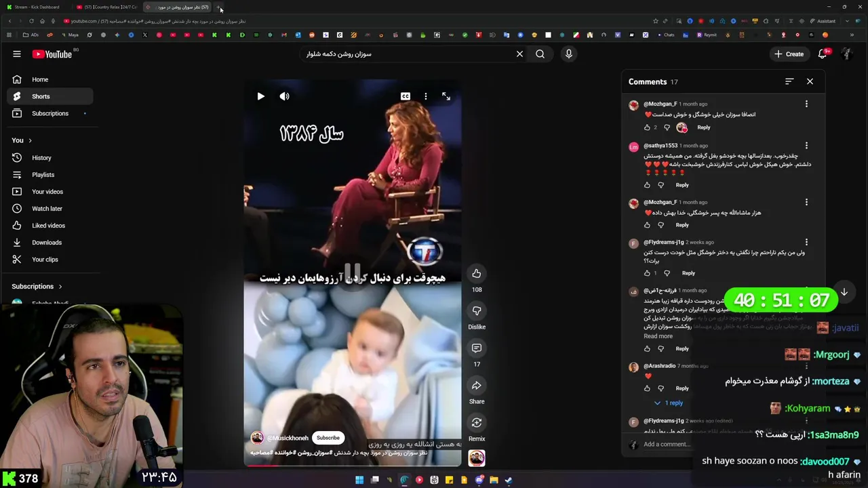Image resolution: width=868 pixels, height=488 pixels.
Task: Click the YouTube logo
Action: (x=52, y=54)
